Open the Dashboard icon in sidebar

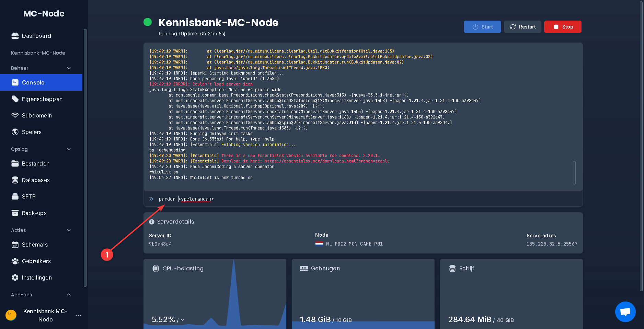coord(15,36)
